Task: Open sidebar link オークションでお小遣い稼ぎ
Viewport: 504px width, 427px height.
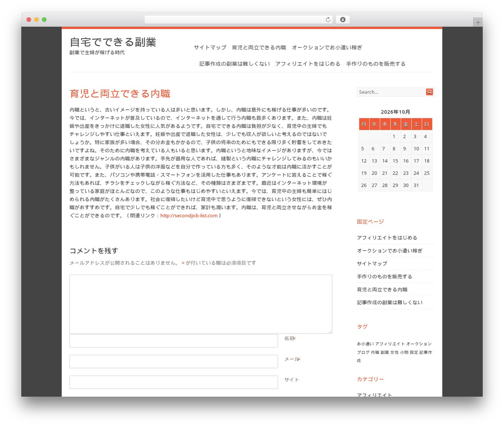Action: click(390, 251)
